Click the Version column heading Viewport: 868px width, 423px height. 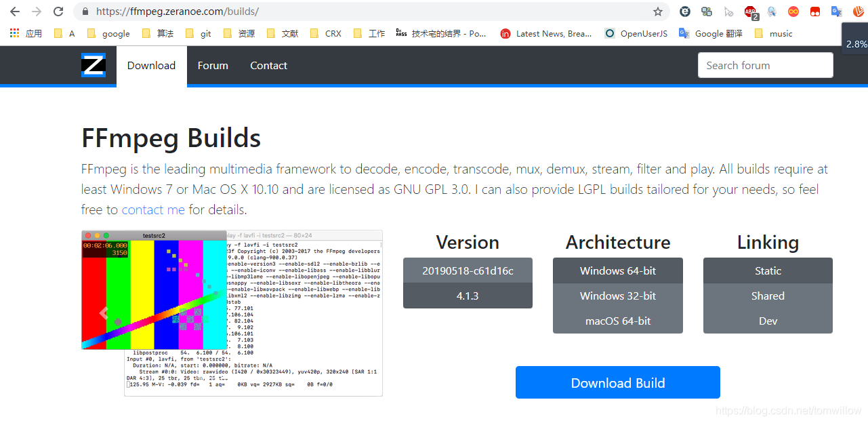point(468,243)
